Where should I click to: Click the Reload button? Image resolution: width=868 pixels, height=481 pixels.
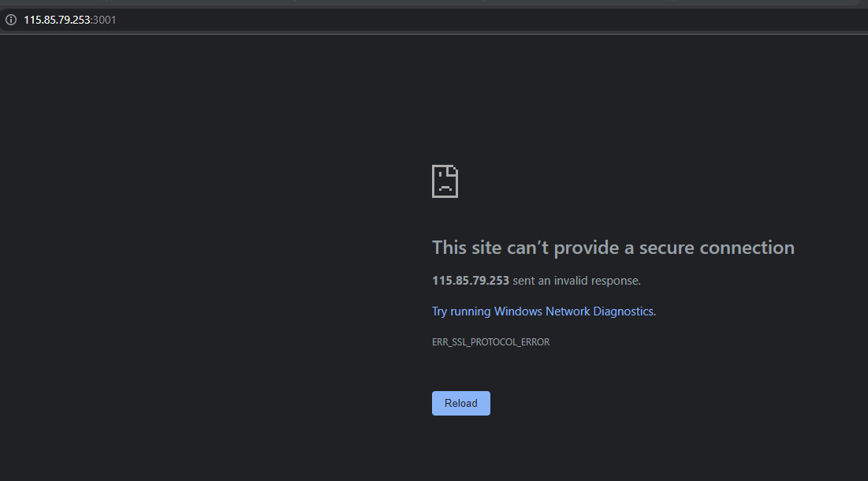click(460, 403)
